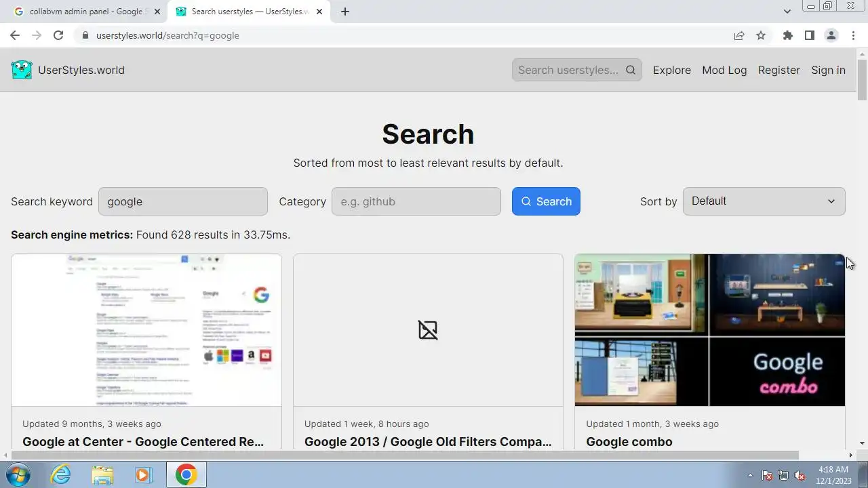
Task: Click 'Updated 9 months, 3 weeks ago' text
Action: (x=92, y=424)
